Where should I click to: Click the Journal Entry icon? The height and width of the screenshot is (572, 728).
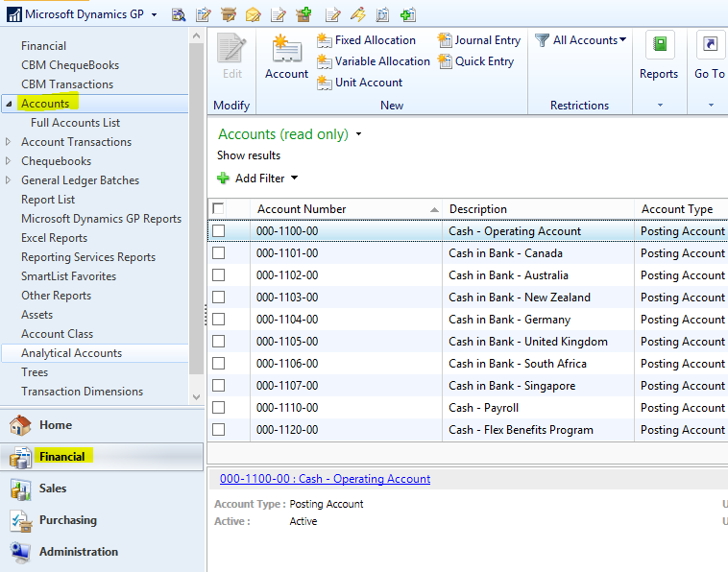click(445, 40)
